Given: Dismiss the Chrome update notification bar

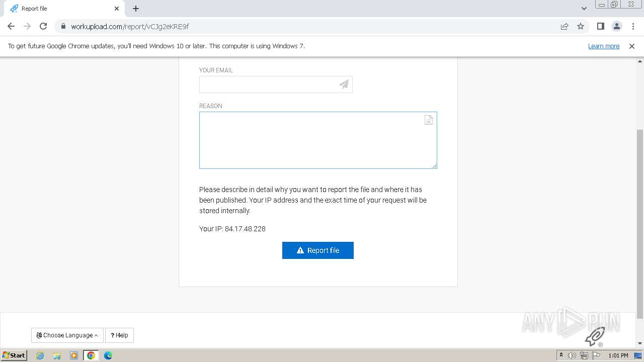Looking at the screenshot, I should point(632,46).
